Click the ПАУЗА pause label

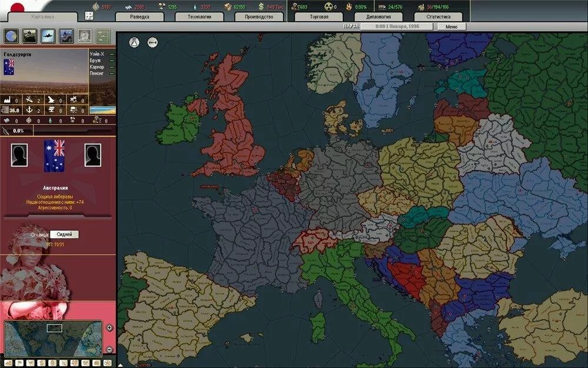(x=352, y=26)
